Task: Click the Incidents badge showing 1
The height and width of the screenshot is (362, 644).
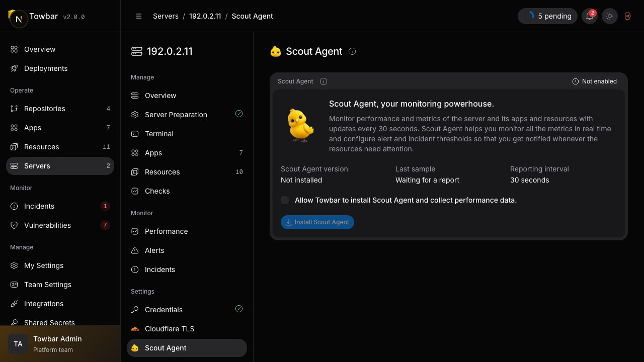Action: click(x=105, y=206)
